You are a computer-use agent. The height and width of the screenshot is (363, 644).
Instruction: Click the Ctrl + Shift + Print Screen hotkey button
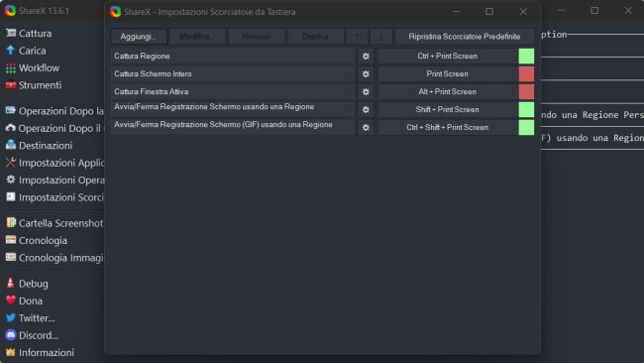pyautogui.click(x=448, y=127)
